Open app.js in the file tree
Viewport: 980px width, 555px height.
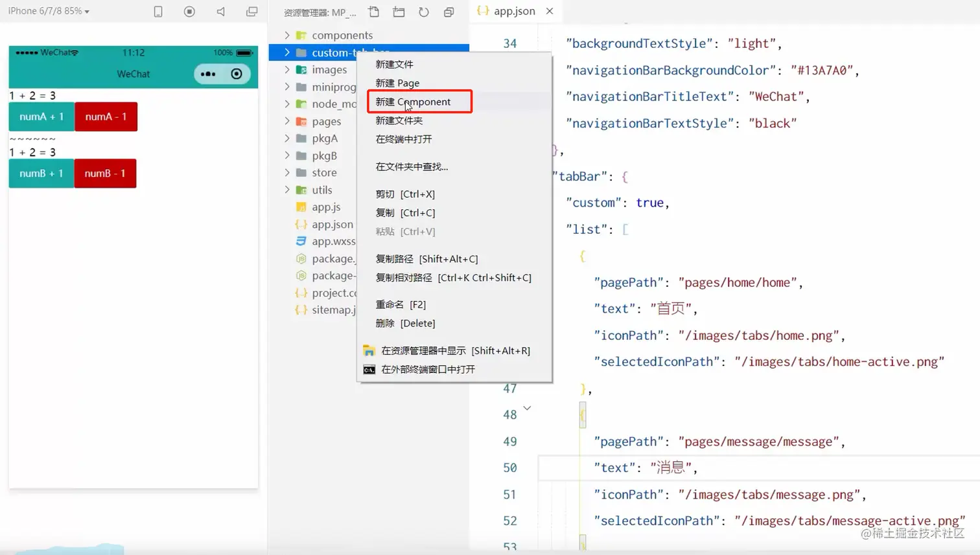point(326,207)
